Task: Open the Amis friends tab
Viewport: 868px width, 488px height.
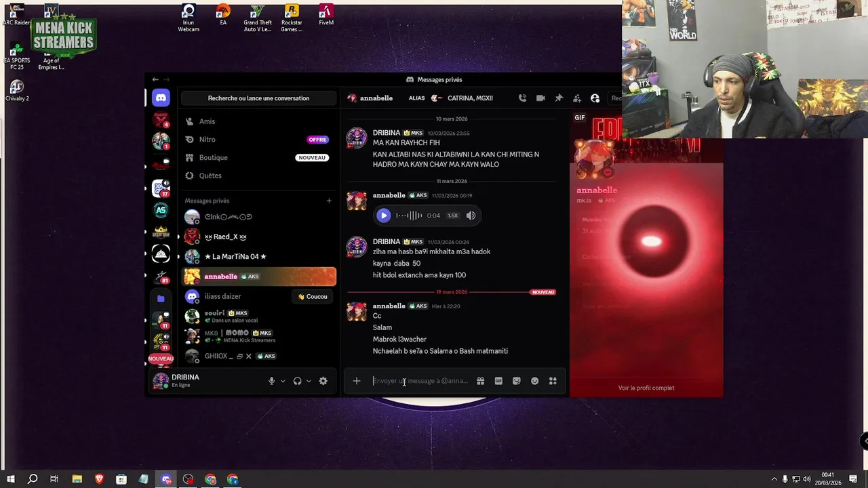Action: [x=259, y=121]
